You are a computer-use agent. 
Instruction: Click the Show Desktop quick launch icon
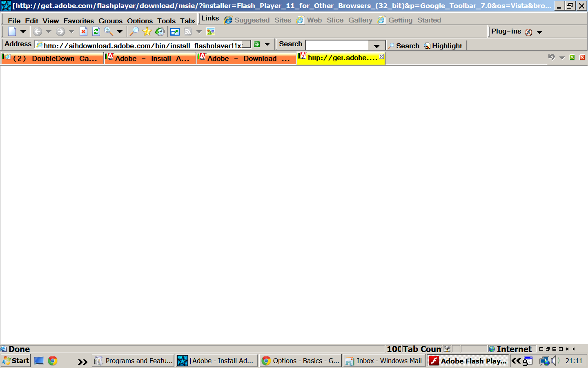click(x=39, y=361)
